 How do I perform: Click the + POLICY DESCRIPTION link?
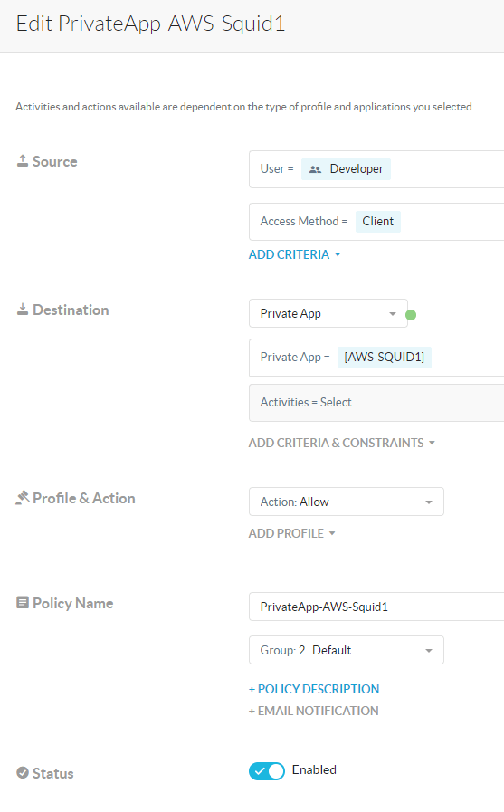tap(314, 689)
